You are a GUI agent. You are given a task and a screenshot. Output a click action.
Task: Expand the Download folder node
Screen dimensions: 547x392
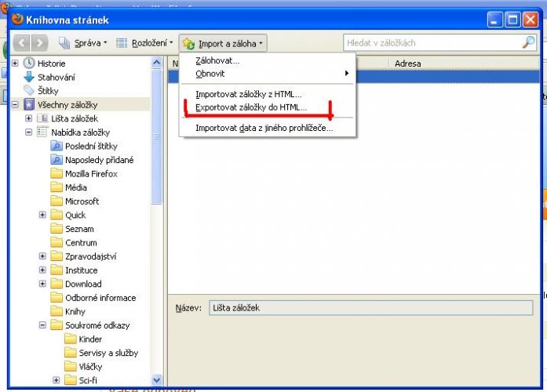(x=42, y=284)
